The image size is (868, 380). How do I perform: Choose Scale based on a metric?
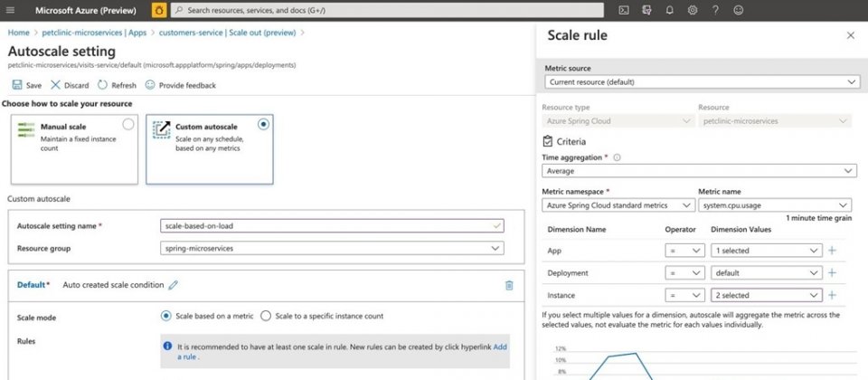point(165,316)
